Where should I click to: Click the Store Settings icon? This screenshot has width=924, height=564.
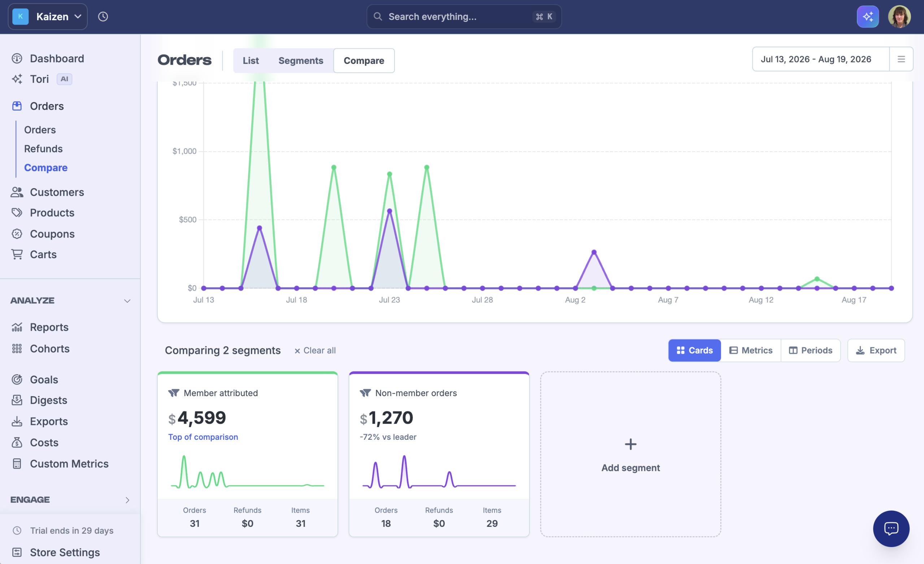coord(17,552)
